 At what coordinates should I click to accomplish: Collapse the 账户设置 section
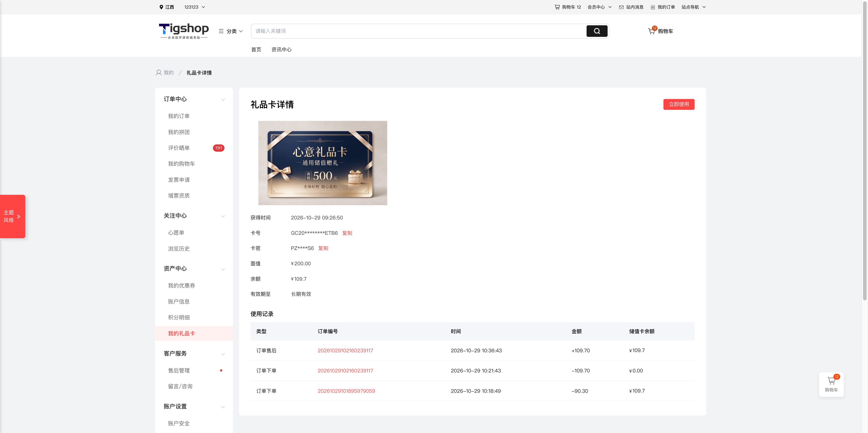[223, 407]
